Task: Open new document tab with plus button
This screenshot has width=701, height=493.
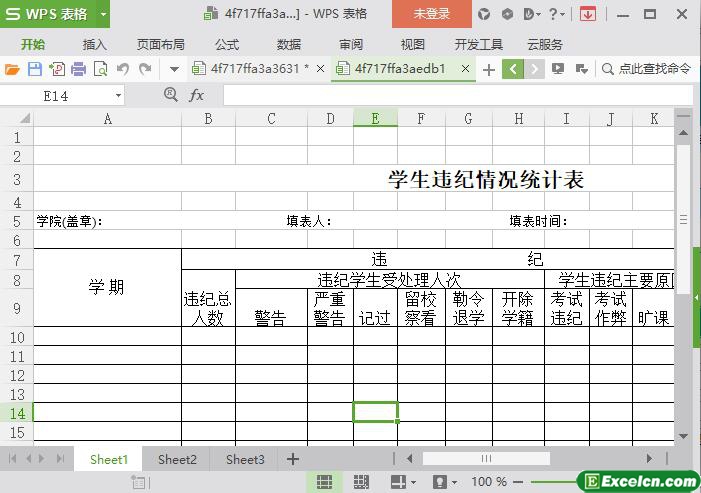Action: (488, 69)
